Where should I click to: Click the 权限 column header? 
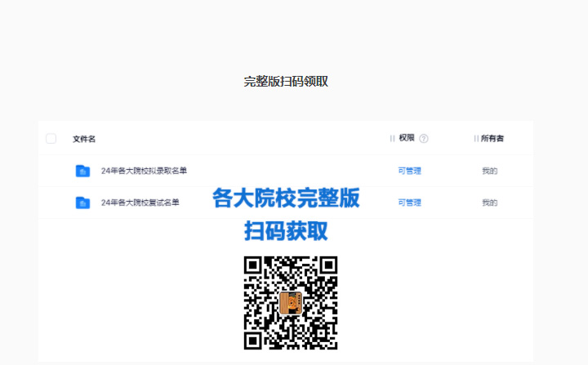coord(407,138)
